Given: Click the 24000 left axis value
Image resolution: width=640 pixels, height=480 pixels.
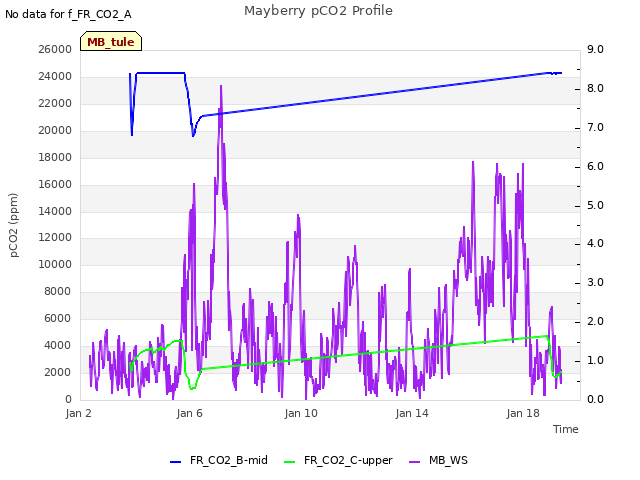Looking at the screenshot, I should pyautogui.click(x=55, y=76).
